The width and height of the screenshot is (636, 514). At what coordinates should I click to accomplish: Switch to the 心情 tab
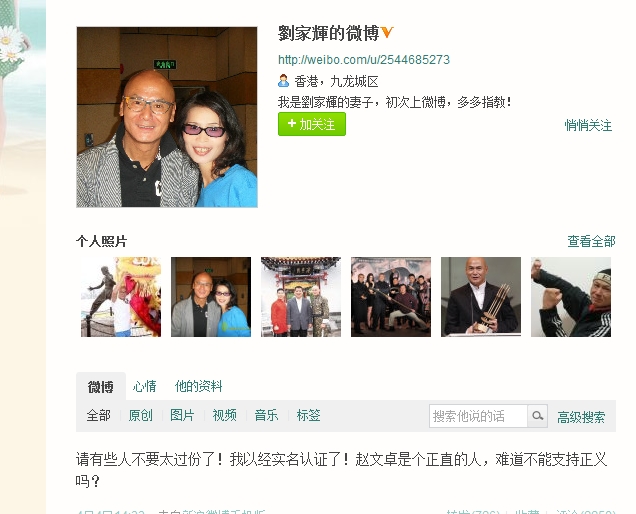tap(144, 386)
